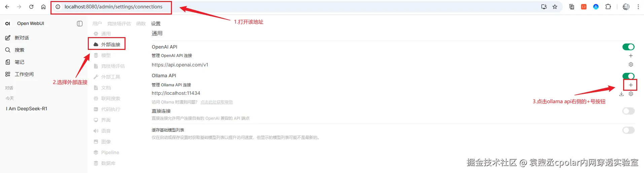The width and height of the screenshot is (644, 173).
Task: Open the 竞技场评估 tab at the top
Action: (119, 24)
